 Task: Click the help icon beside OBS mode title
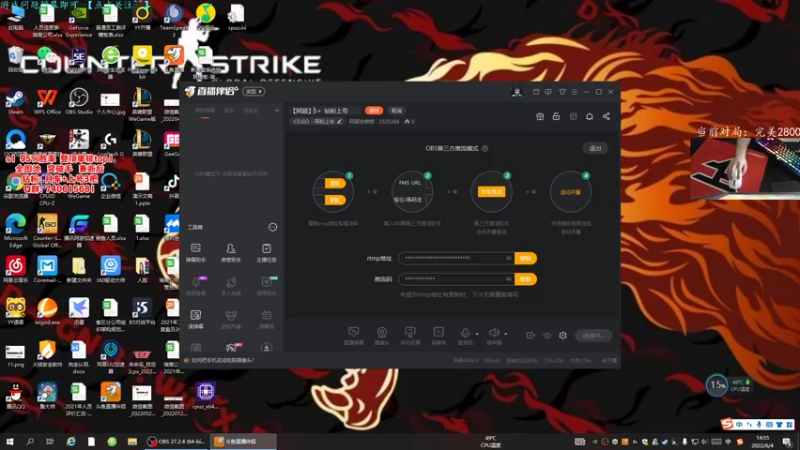pyautogui.click(x=485, y=148)
